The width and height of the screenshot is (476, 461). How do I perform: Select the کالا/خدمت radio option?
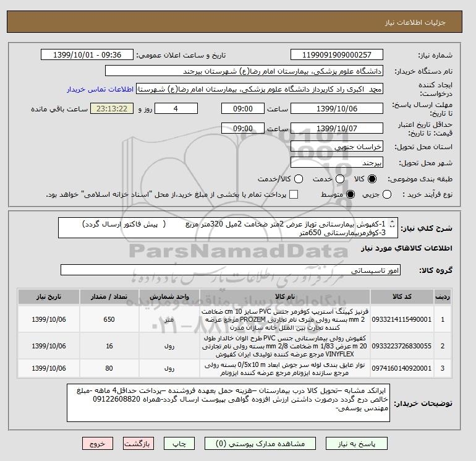(x=299, y=179)
